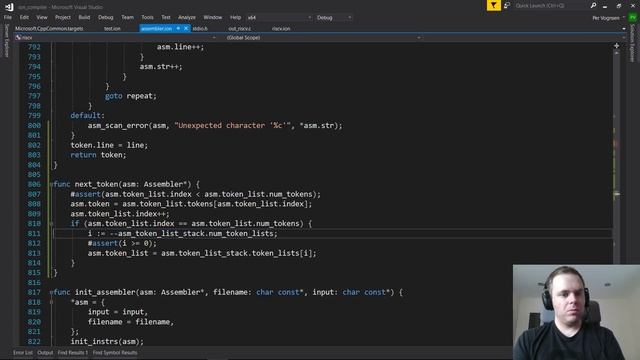Image resolution: width=640 pixels, height=360 pixels.
Task: Expand the Global Scope dropdown
Action: coord(418,38)
